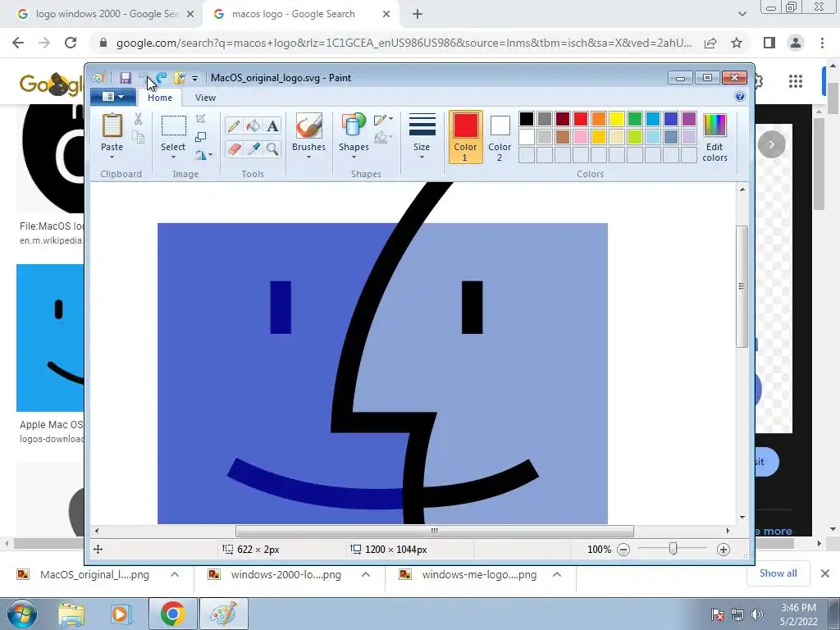The image size is (840, 630).
Task: Click the Save icon in Paint title bar
Action: tap(126, 78)
